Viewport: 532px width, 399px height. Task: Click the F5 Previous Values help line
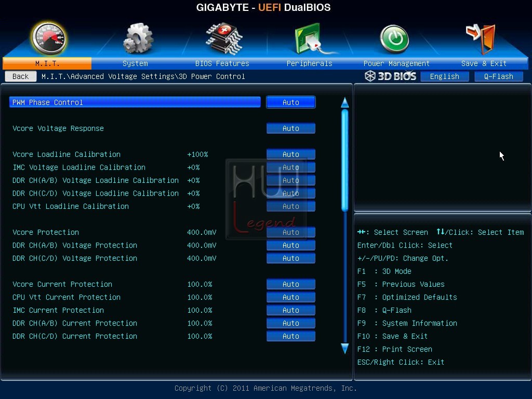click(401, 284)
